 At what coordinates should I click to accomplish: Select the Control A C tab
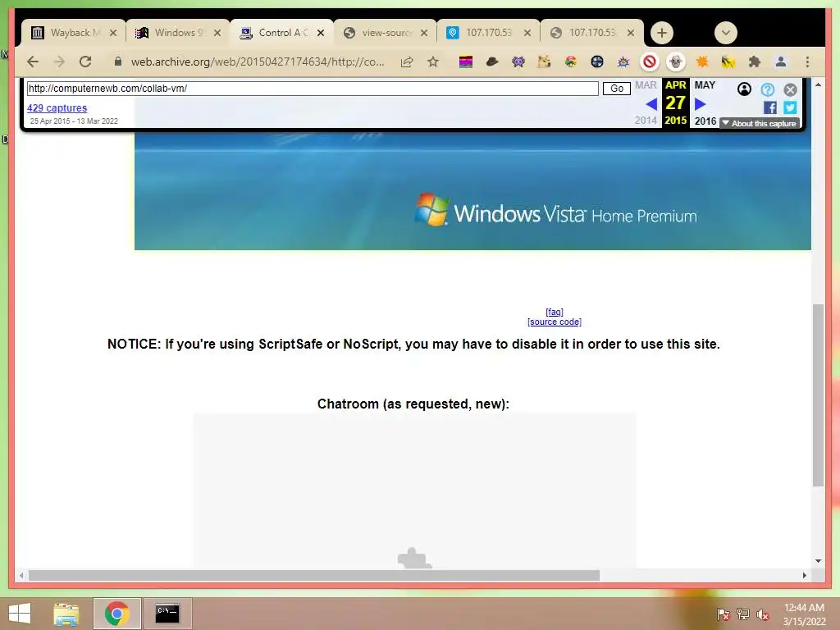click(x=282, y=33)
